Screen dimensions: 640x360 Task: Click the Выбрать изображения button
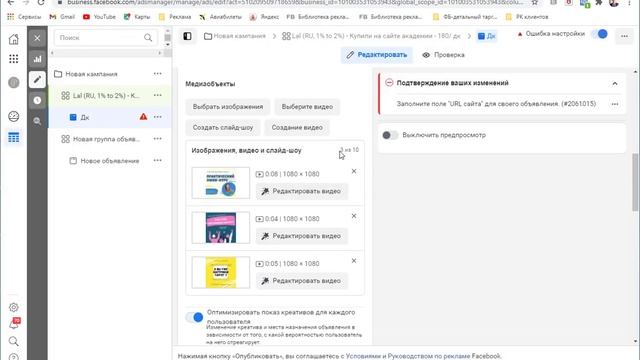[x=228, y=107]
